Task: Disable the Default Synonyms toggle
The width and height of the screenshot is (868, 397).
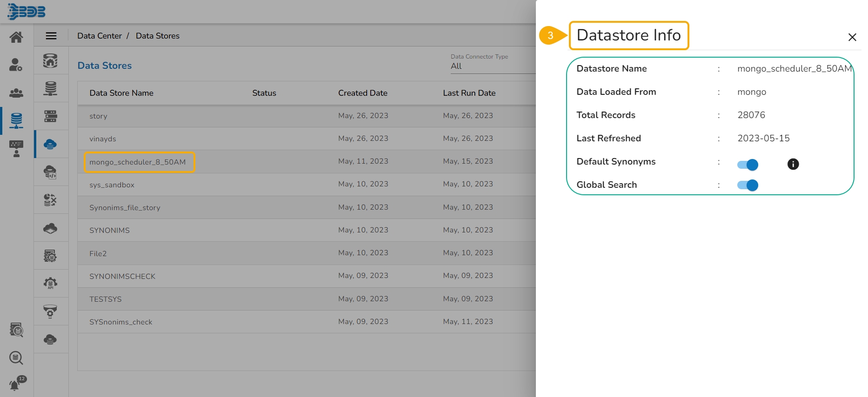Action: pos(748,165)
